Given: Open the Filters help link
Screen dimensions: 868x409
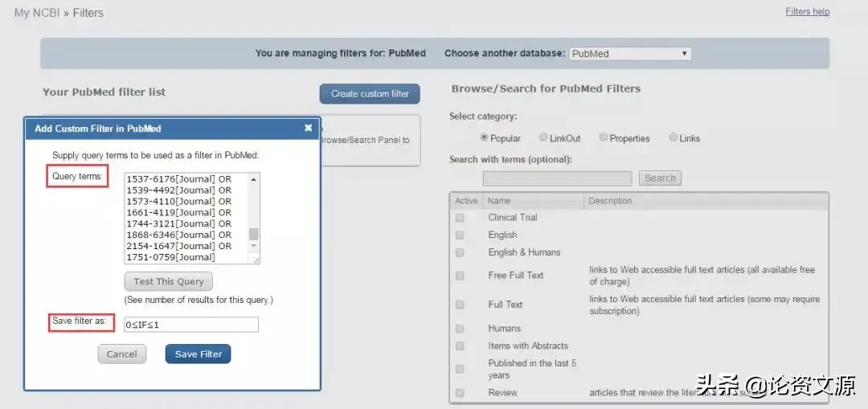Looking at the screenshot, I should pos(807,11).
